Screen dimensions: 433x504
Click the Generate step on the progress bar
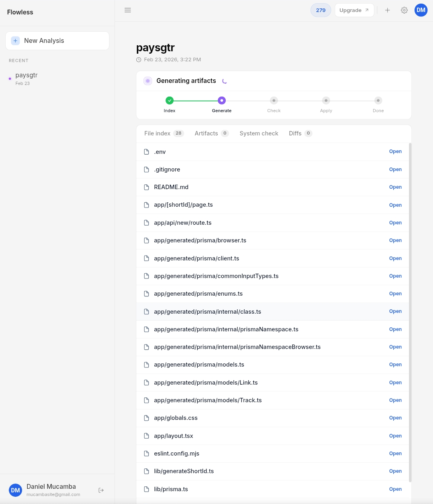222,101
